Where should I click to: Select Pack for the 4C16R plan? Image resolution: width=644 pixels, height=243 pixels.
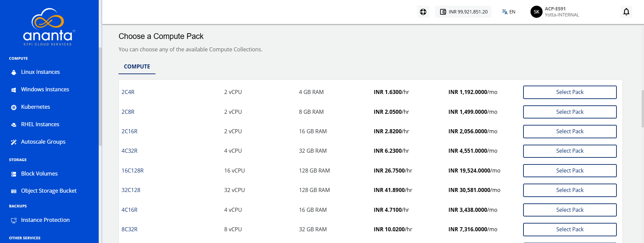[x=570, y=210]
